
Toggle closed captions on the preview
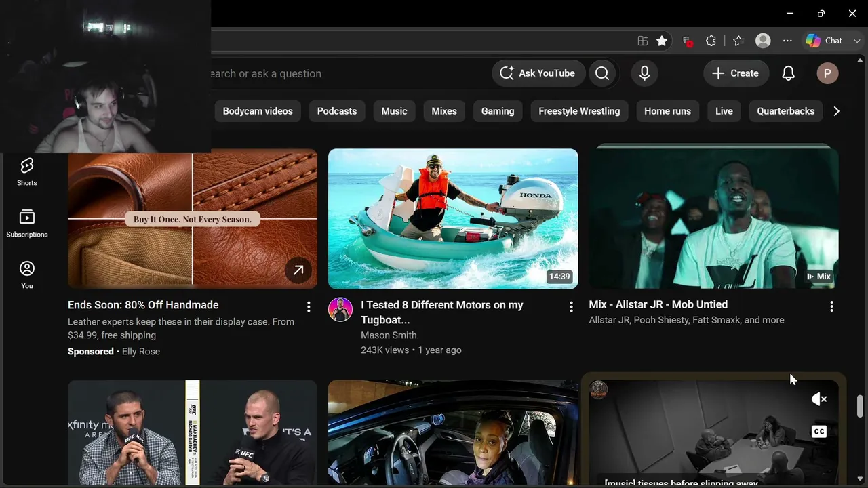click(819, 432)
